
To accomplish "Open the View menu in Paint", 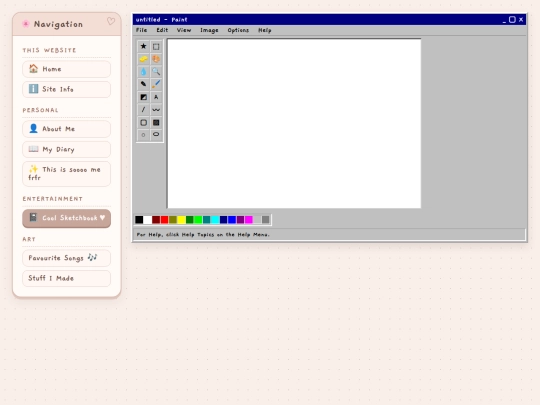I will coord(184,30).
